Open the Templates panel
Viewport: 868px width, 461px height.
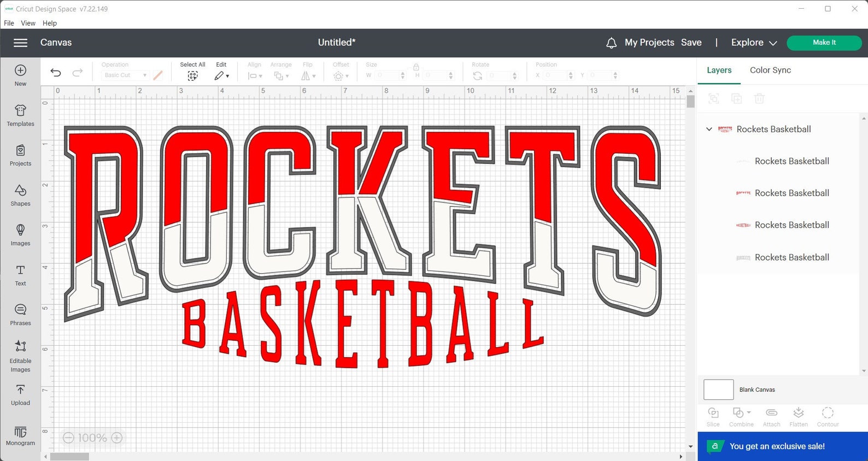coord(20,115)
